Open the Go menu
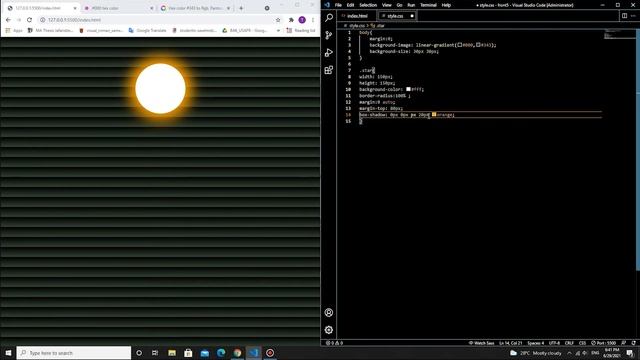 pyautogui.click(x=399, y=5)
